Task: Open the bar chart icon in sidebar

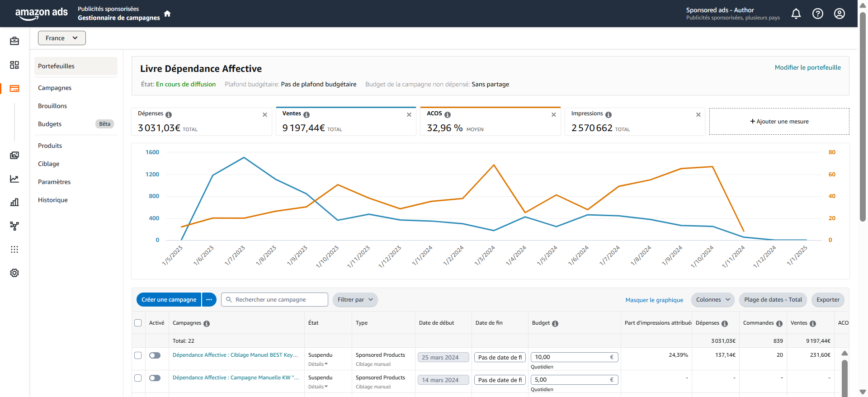Action: click(14, 202)
